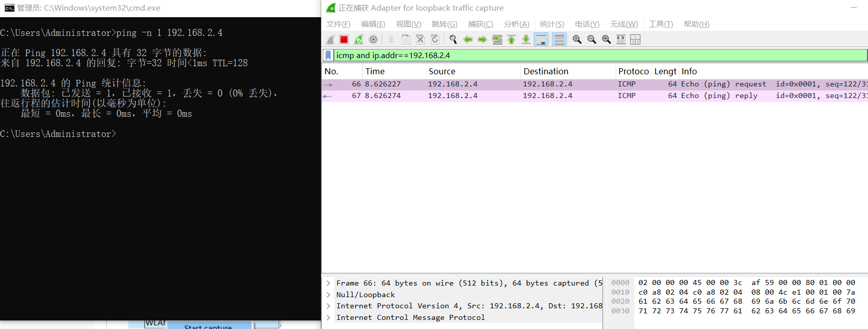Image resolution: width=868 pixels, height=329 pixels.
Task: Zoom in the packet text
Action: pyautogui.click(x=577, y=39)
